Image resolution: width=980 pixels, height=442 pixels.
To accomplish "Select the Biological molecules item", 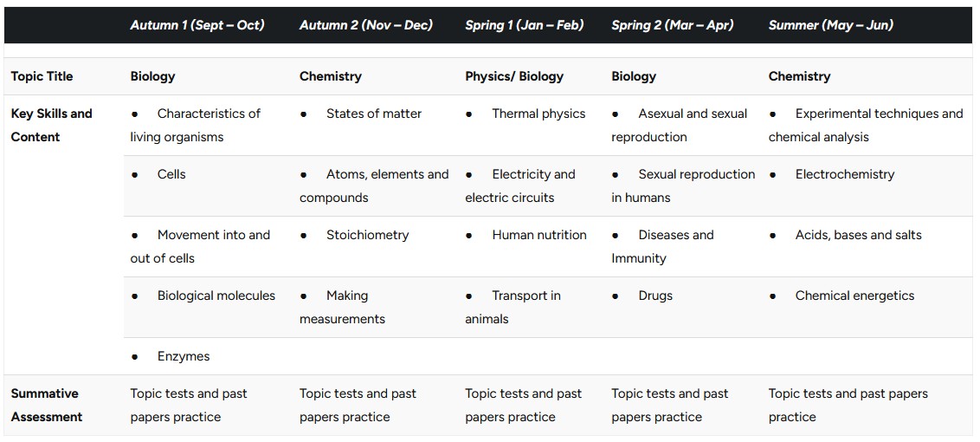I will pos(216,296).
